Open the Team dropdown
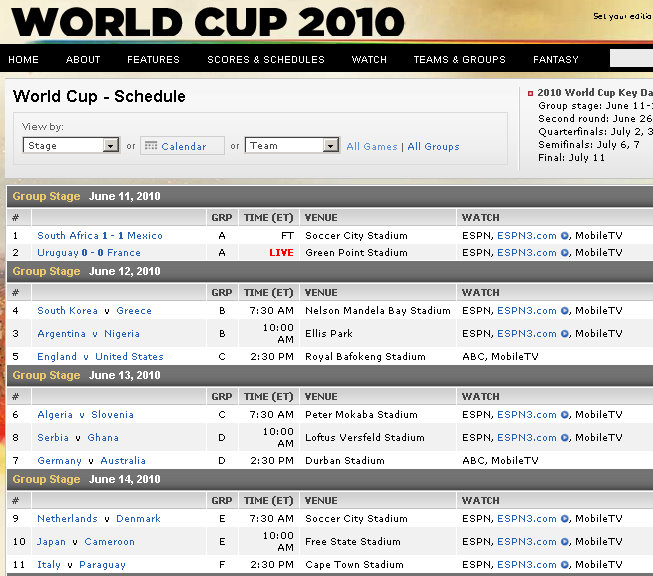This screenshot has width=653, height=576. [292, 145]
